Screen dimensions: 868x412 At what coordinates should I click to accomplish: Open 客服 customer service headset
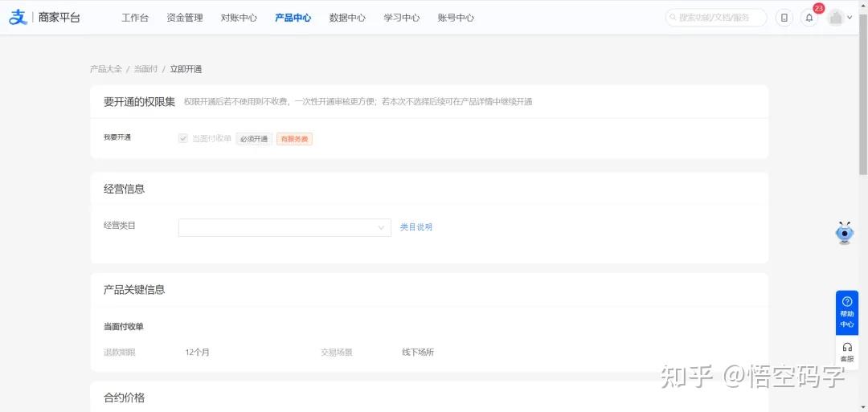click(847, 353)
